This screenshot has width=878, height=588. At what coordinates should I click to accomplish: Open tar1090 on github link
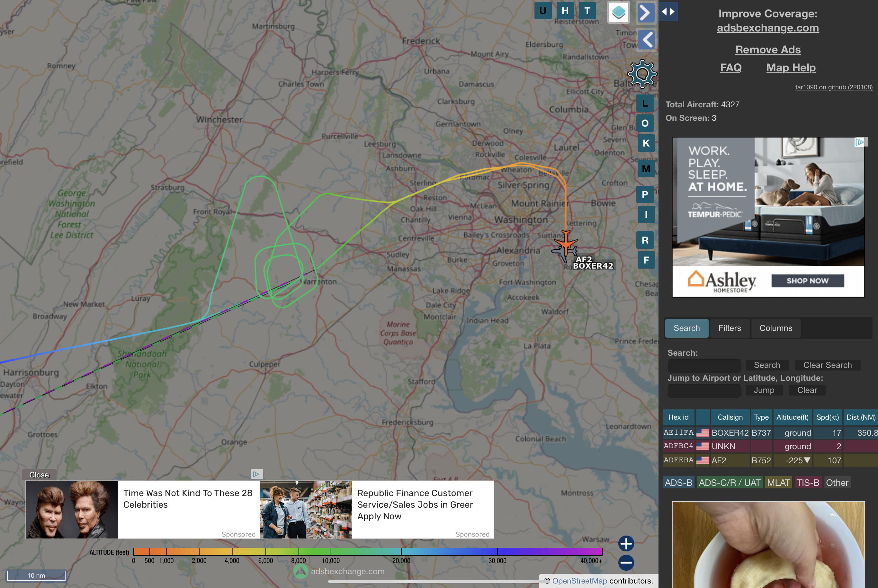(834, 87)
